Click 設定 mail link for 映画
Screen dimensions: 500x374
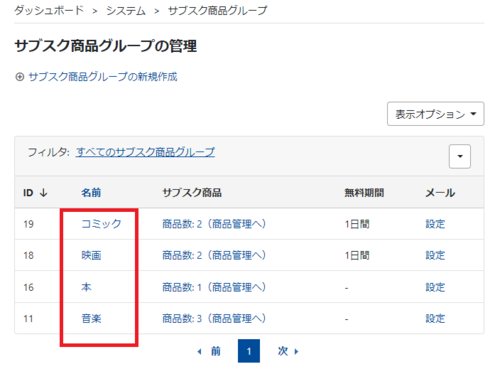(435, 255)
